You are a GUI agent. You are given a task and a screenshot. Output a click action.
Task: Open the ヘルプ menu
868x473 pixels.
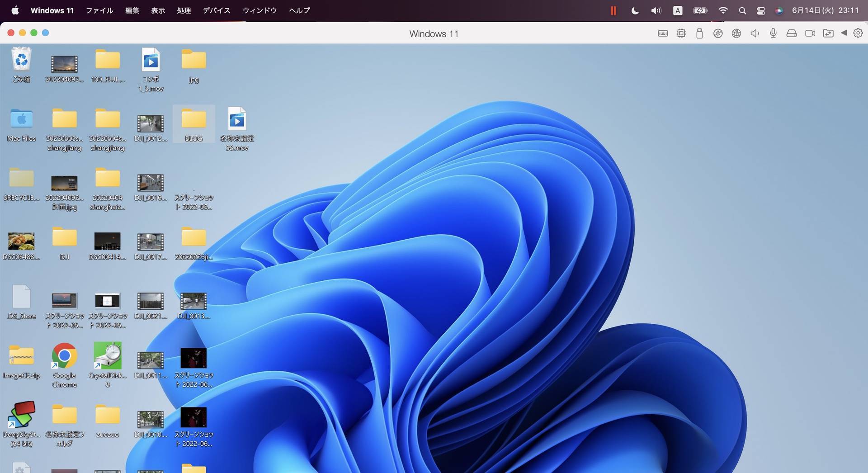coord(299,10)
